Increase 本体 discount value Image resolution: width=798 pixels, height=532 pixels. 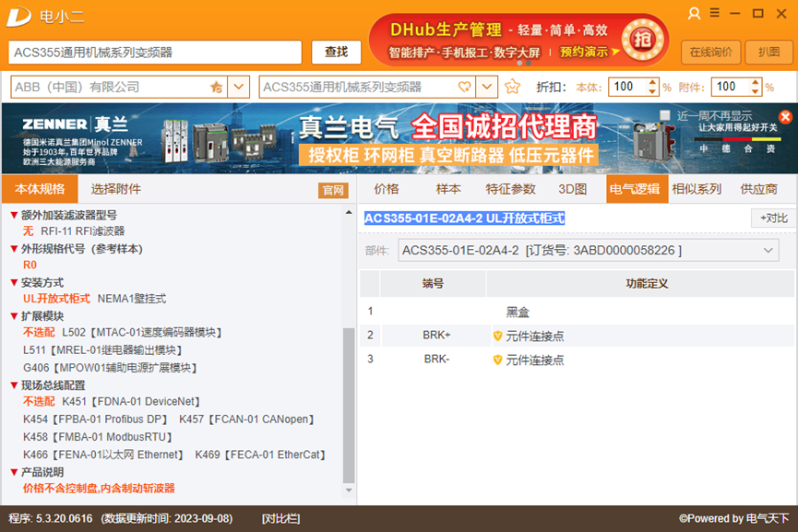coord(652,82)
